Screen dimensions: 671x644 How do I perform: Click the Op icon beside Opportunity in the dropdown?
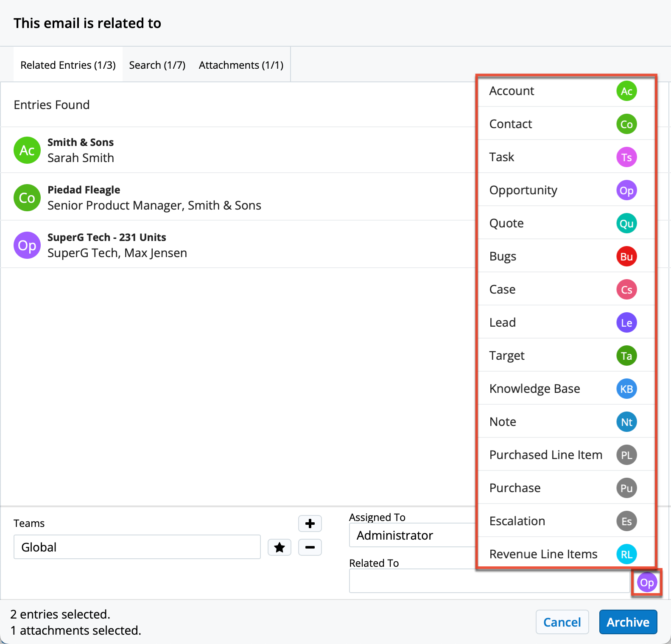pyautogui.click(x=626, y=190)
